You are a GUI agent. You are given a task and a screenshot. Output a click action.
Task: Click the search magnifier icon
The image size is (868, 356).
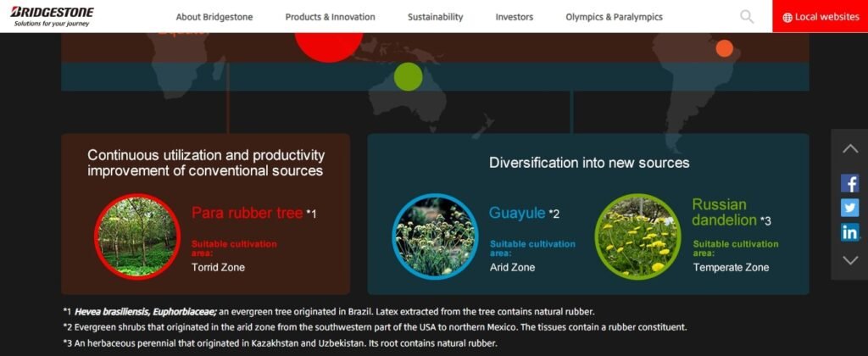tap(747, 17)
